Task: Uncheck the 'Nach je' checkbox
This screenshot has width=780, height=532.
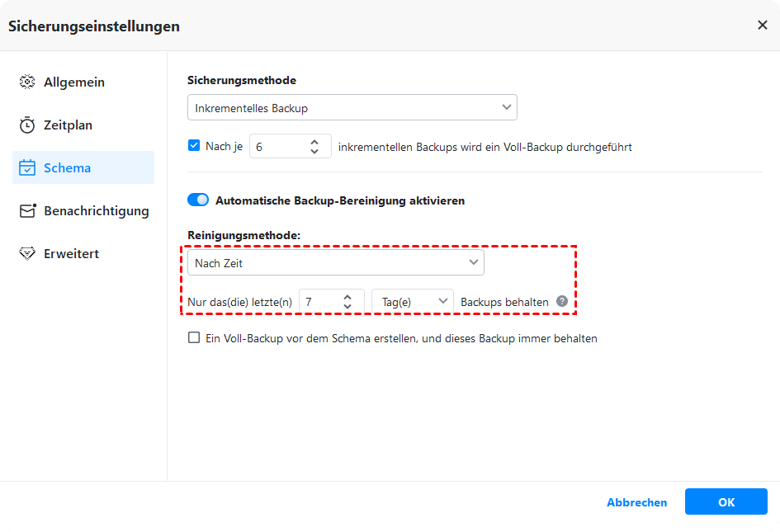Action: pyautogui.click(x=194, y=146)
